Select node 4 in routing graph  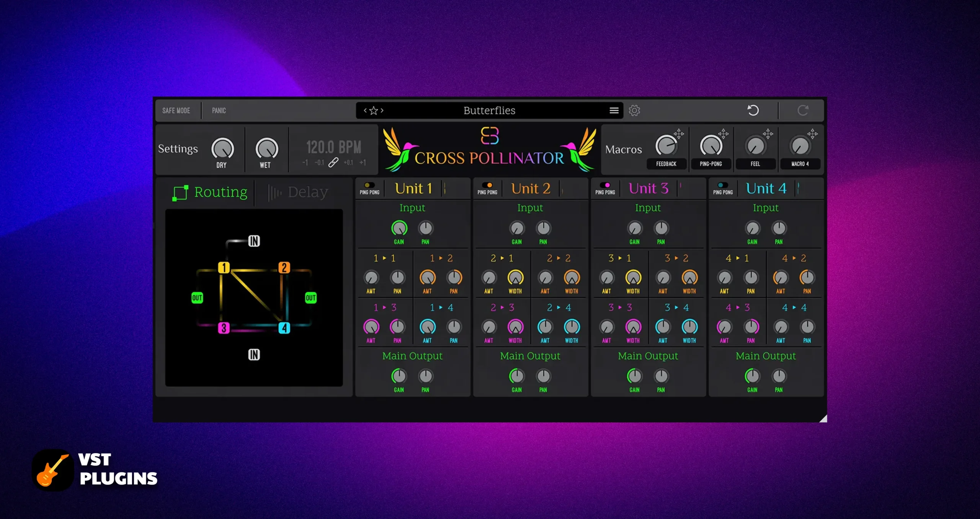pos(284,328)
